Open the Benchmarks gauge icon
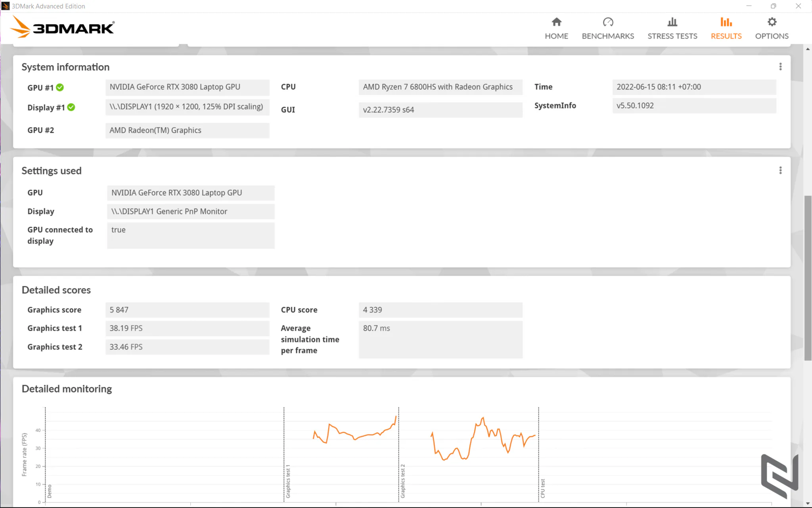This screenshot has height=508, width=812. click(x=608, y=22)
